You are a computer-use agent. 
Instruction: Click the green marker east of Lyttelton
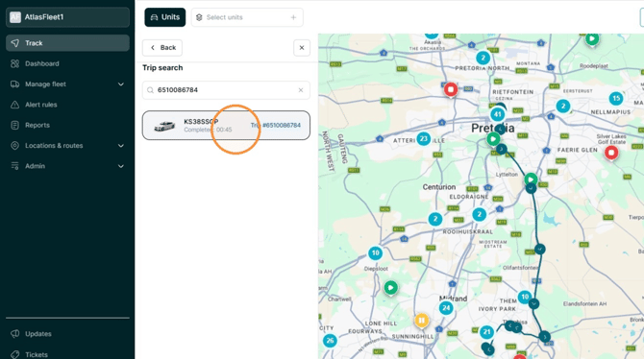[531, 179]
